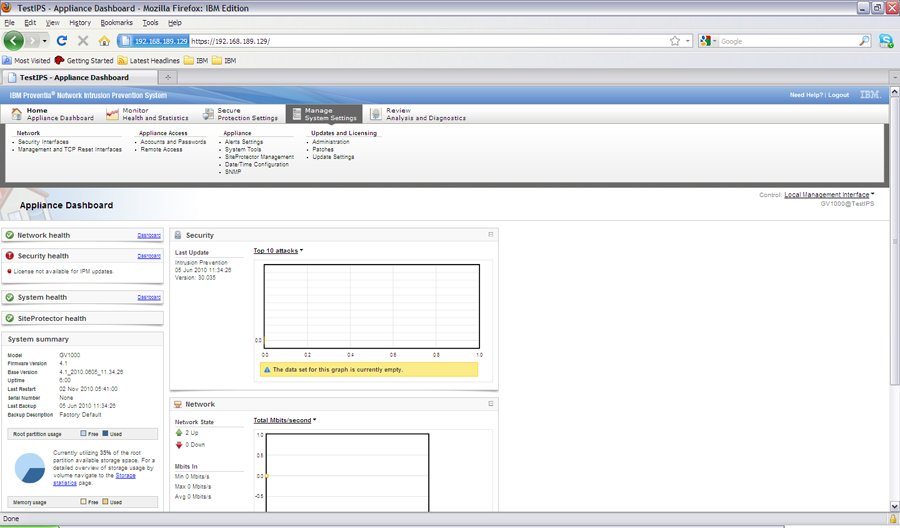Click the Security panel header icon
The image size is (900, 528).
click(178, 235)
